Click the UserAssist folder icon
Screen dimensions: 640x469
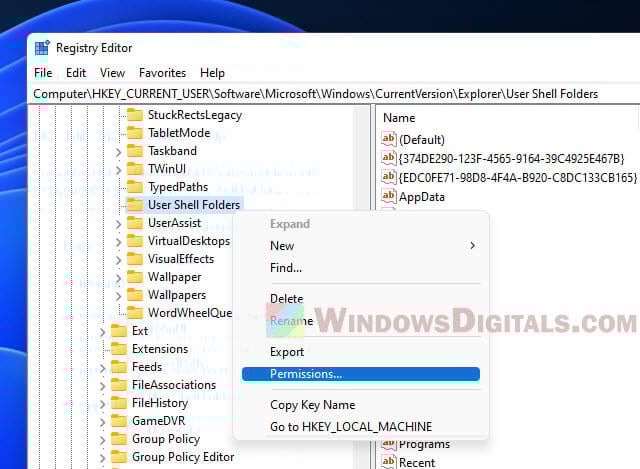click(135, 223)
